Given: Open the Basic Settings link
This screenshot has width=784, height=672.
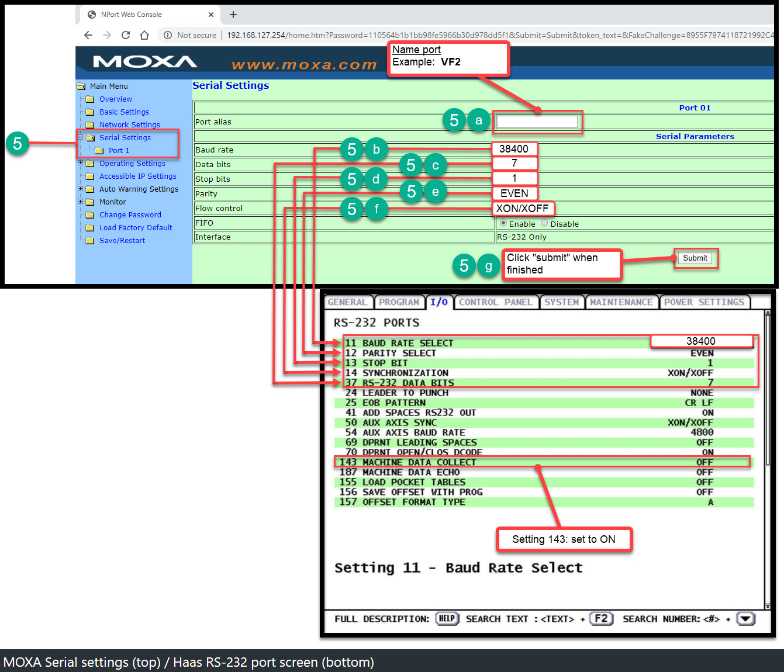Looking at the screenshot, I should 124,112.
